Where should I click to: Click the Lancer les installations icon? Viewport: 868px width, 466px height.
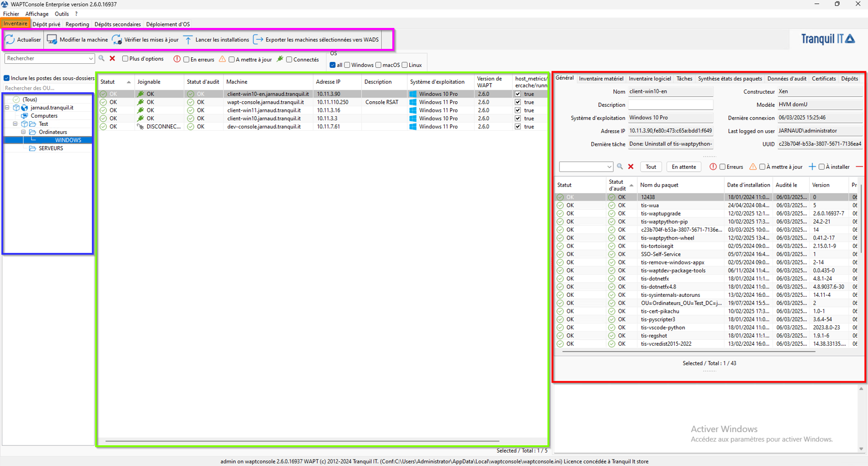[x=188, y=40]
